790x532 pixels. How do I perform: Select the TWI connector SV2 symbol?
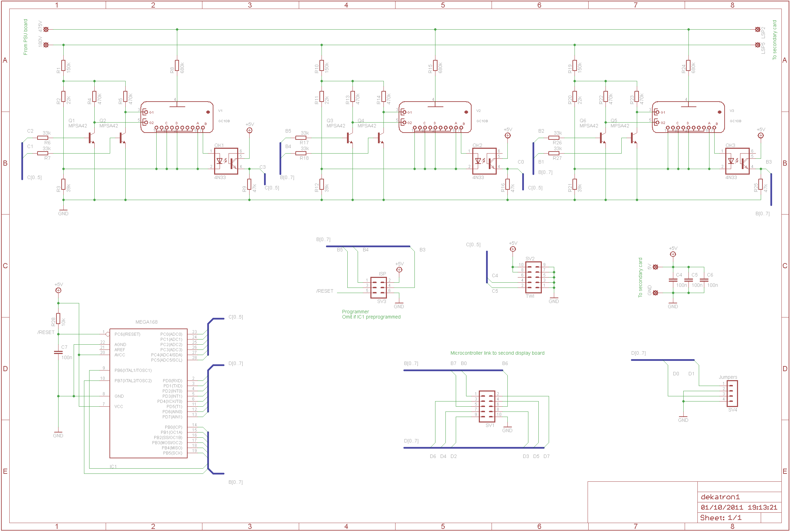pyautogui.click(x=533, y=277)
